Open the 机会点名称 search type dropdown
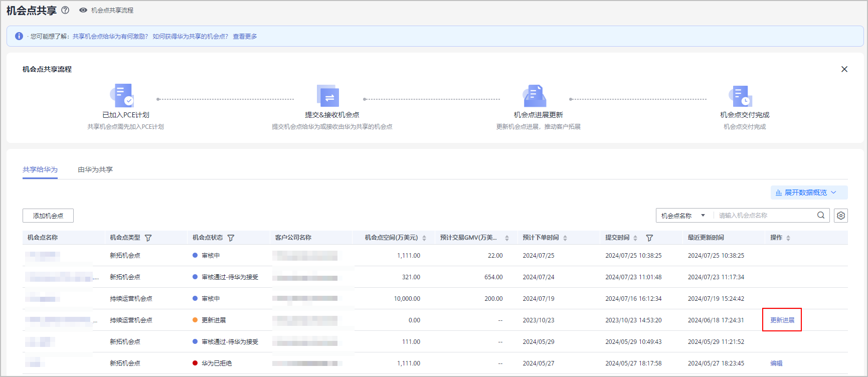 (683, 216)
